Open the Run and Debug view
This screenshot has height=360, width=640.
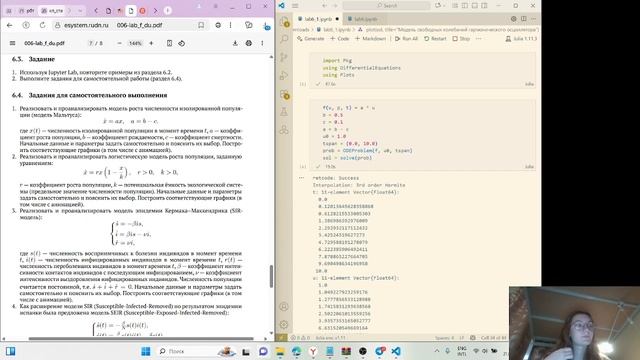point(284,76)
